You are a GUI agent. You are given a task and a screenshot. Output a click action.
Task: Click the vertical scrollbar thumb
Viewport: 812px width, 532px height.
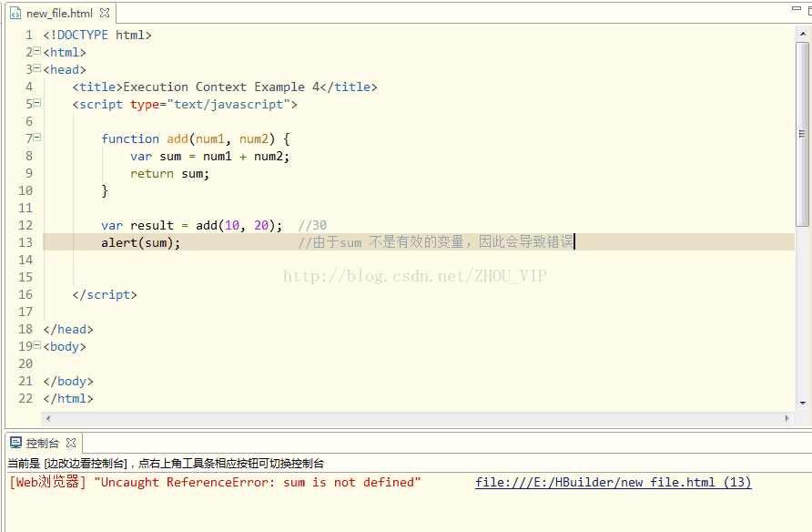[x=803, y=134]
